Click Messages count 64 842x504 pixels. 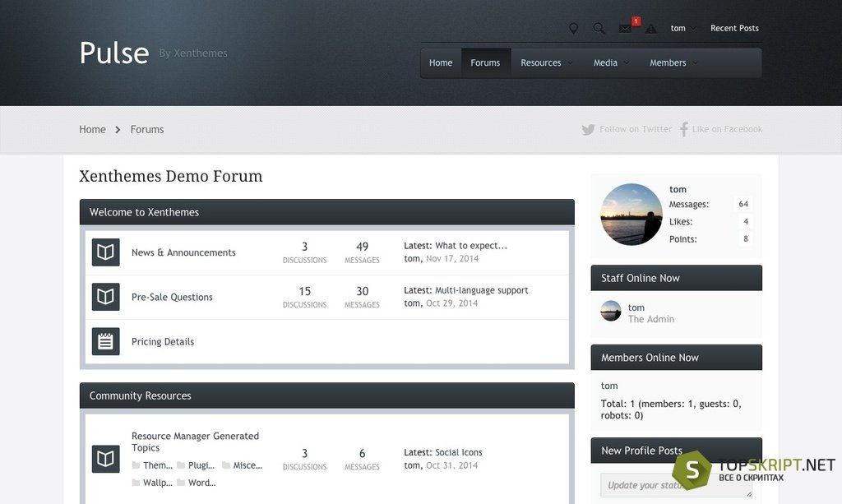743,204
